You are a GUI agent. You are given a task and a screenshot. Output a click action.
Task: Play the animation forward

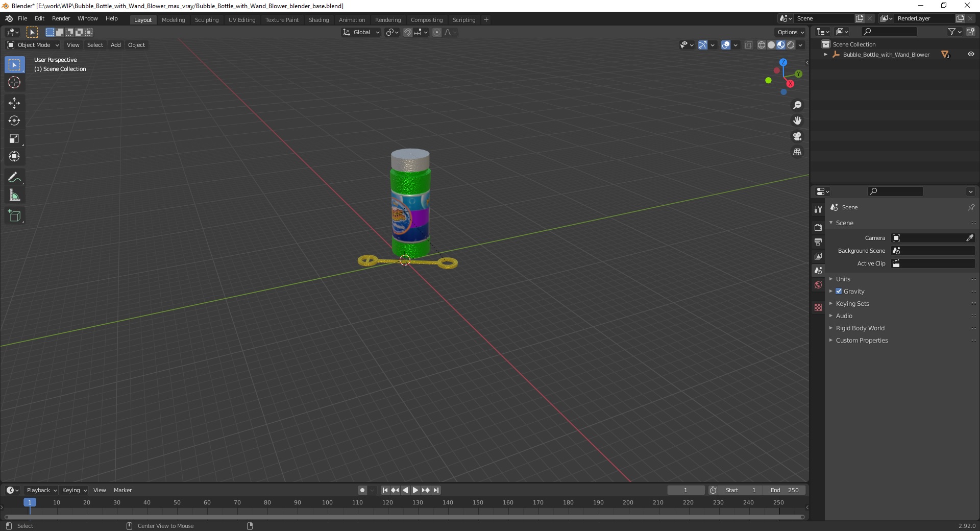[415, 490]
